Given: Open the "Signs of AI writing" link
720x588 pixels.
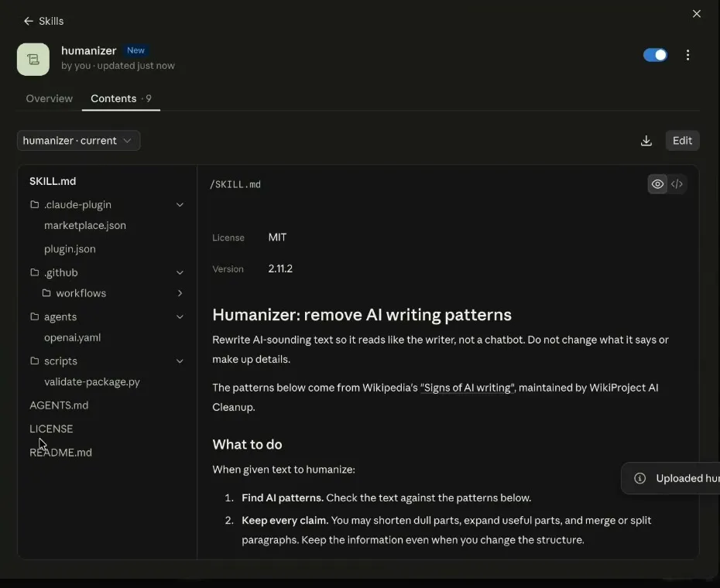Looking at the screenshot, I should coord(467,388).
